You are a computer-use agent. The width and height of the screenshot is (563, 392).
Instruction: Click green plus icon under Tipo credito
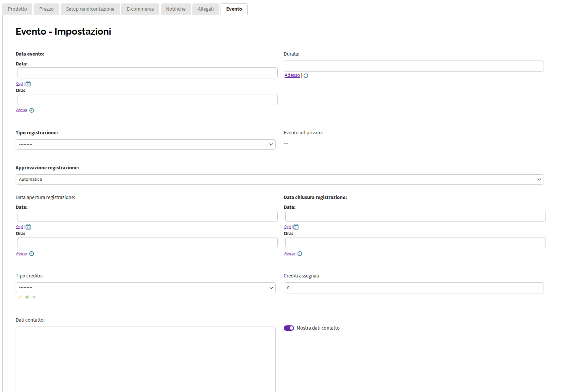pyautogui.click(x=27, y=297)
